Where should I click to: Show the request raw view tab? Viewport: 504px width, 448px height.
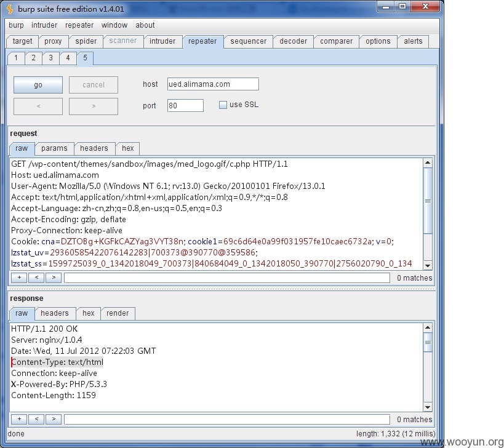point(22,148)
